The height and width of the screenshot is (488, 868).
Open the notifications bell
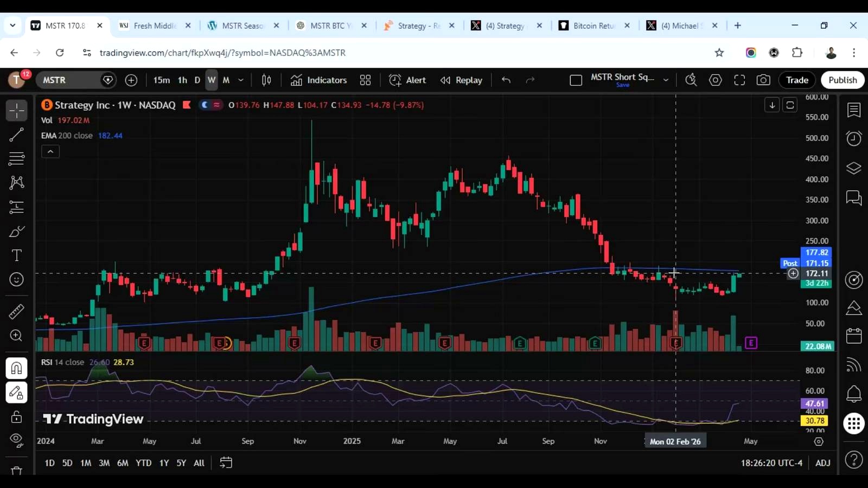tap(854, 394)
